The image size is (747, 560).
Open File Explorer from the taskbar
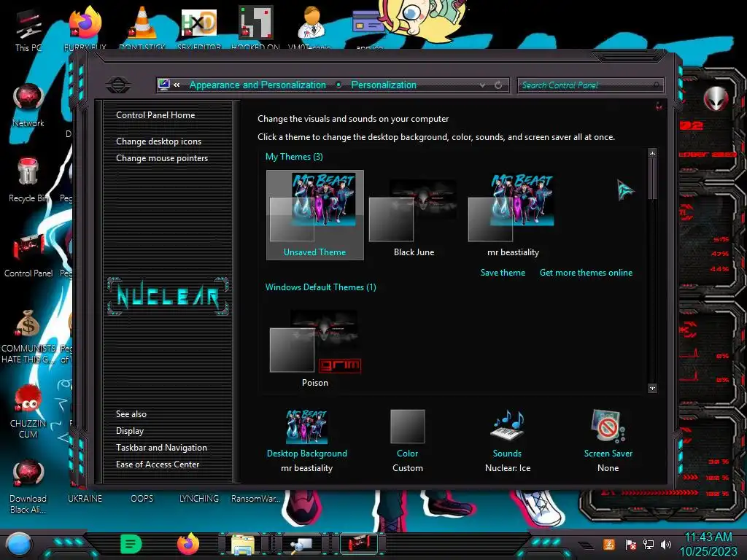[243, 545]
